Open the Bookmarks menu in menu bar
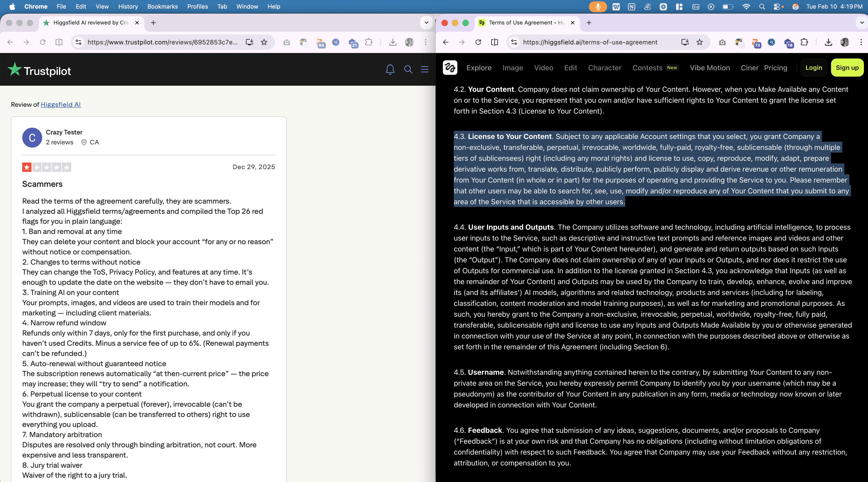 (x=162, y=6)
